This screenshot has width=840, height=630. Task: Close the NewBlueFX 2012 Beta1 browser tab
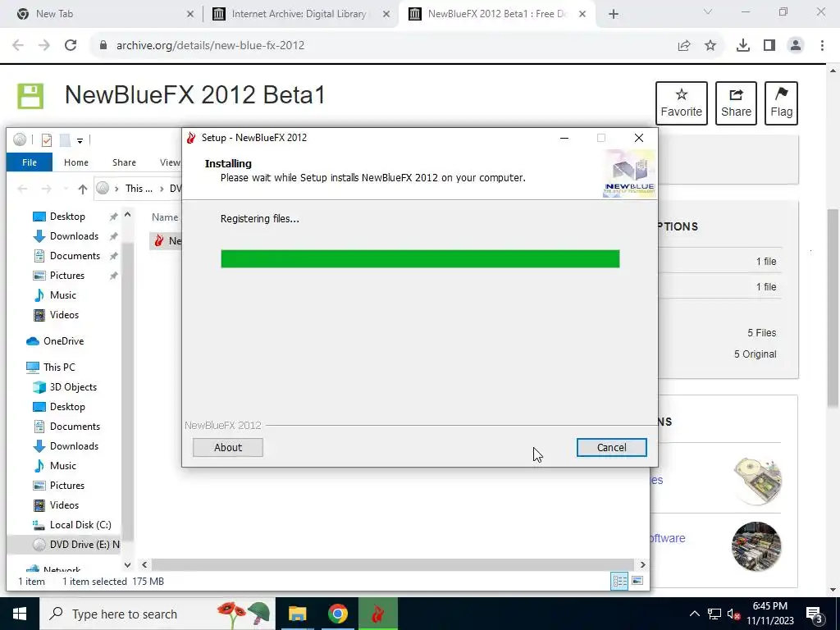tap(582, 15)
